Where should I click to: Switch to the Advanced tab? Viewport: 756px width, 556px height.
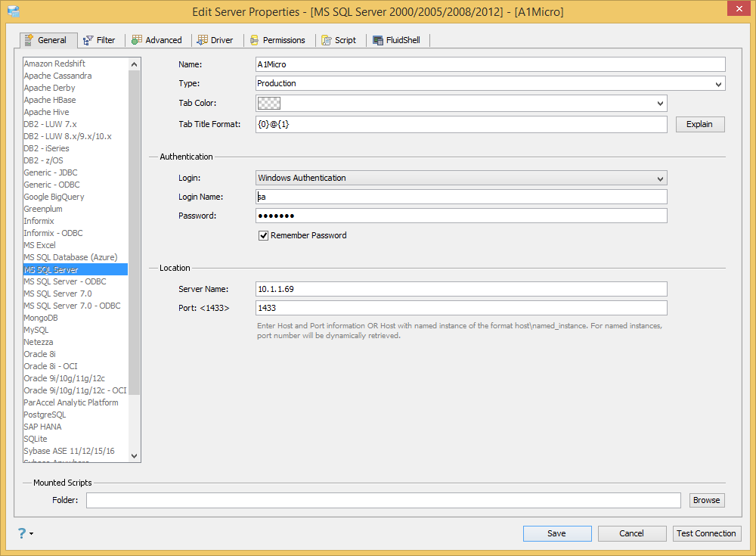(x=157, y=40)
